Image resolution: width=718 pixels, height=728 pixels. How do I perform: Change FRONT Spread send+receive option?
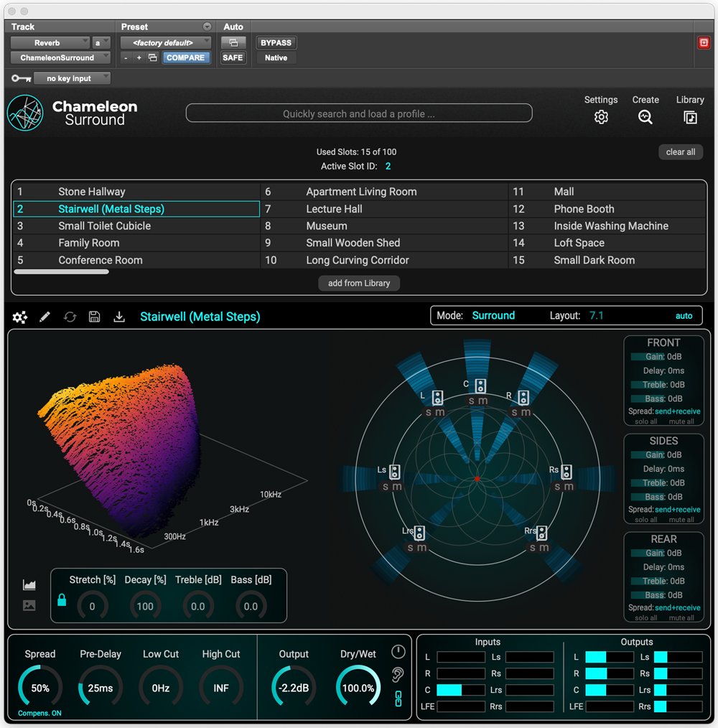pos(677,411)
